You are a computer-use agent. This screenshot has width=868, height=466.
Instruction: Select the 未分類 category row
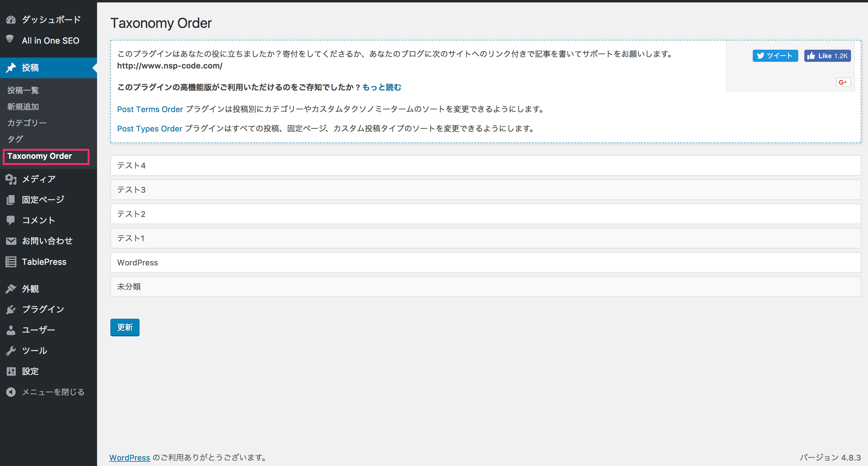click(x=486, y=287)
